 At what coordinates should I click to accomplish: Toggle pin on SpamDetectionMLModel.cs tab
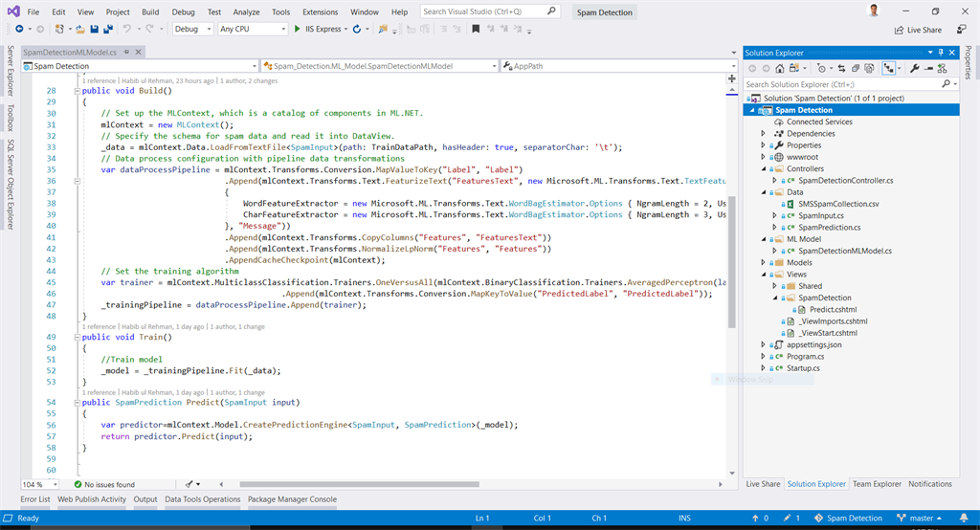125,53
